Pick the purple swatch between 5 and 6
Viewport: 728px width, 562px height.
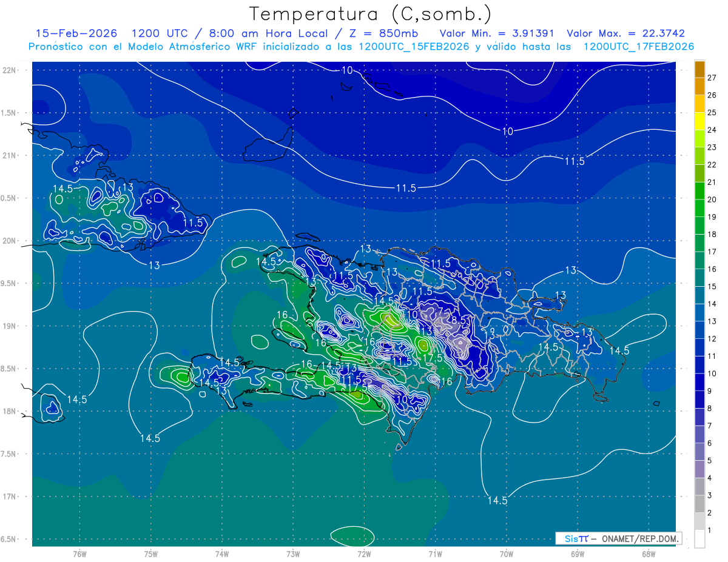pos(699,452)
